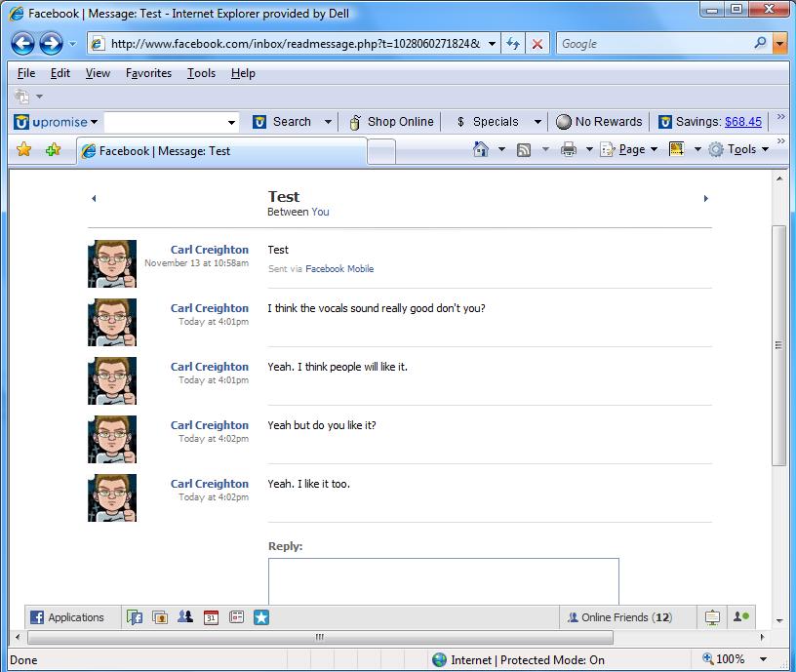This screenshot has width=796, height=672.
Task: Click the vertical scrollbar thumb
Action: click(x=778, y=345)
